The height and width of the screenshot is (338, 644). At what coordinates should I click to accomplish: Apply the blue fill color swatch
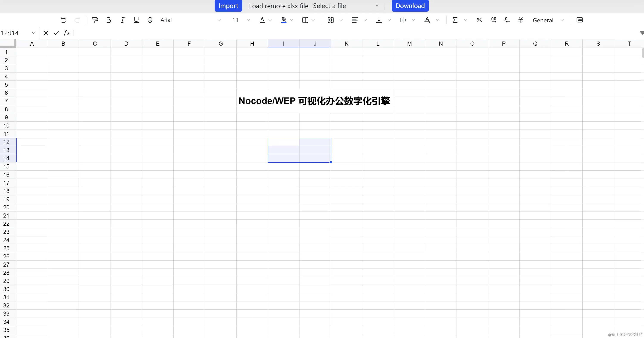pyautogui.click(x=284, y=20)
